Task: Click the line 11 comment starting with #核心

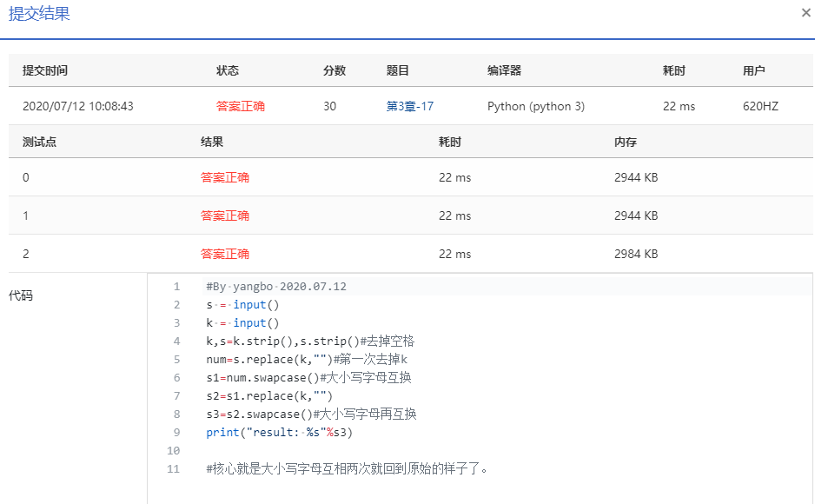Action: pyautogui.click(x=347, y=469)
